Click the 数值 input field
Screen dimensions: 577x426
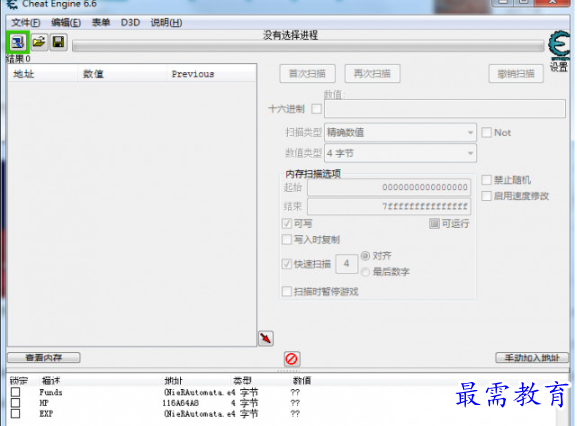(x=445, y=109)
